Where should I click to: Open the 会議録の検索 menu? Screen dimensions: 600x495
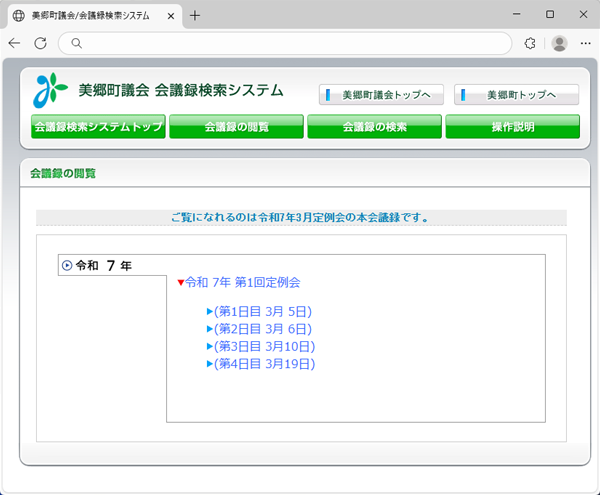point(375,126)
